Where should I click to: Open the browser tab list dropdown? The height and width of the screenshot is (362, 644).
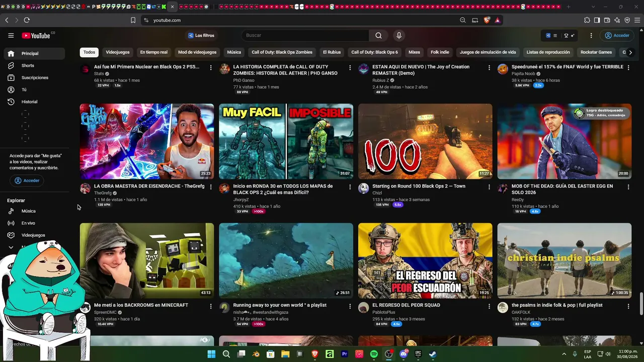pyautogui.click(x=593, y=7)
